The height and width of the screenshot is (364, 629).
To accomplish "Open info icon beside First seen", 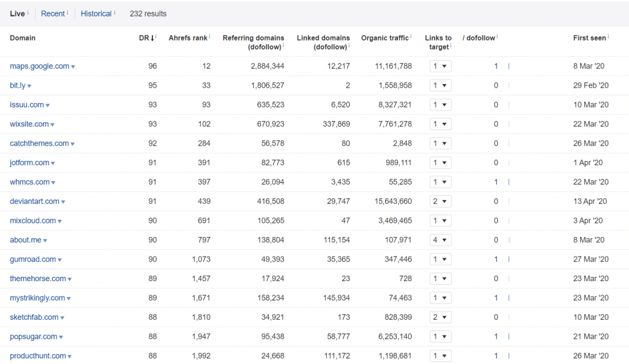I will pyautogui.click(x=608, y=36).
